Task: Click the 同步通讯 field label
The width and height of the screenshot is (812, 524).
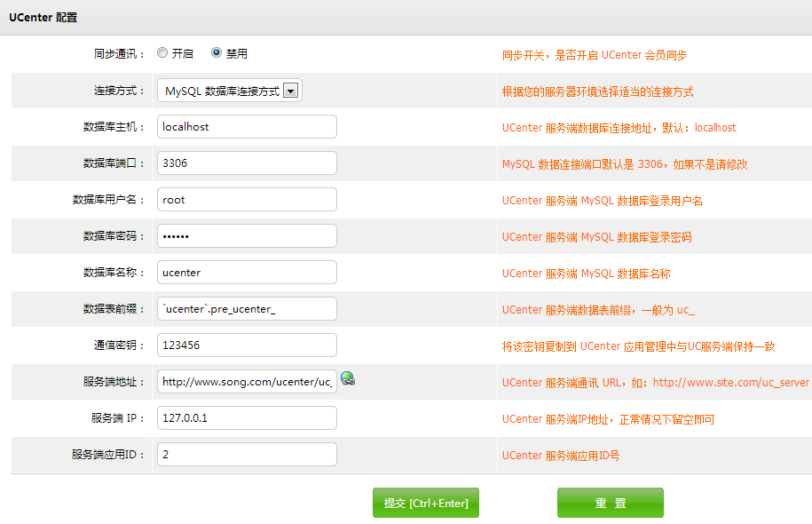Action: point(119,54)
